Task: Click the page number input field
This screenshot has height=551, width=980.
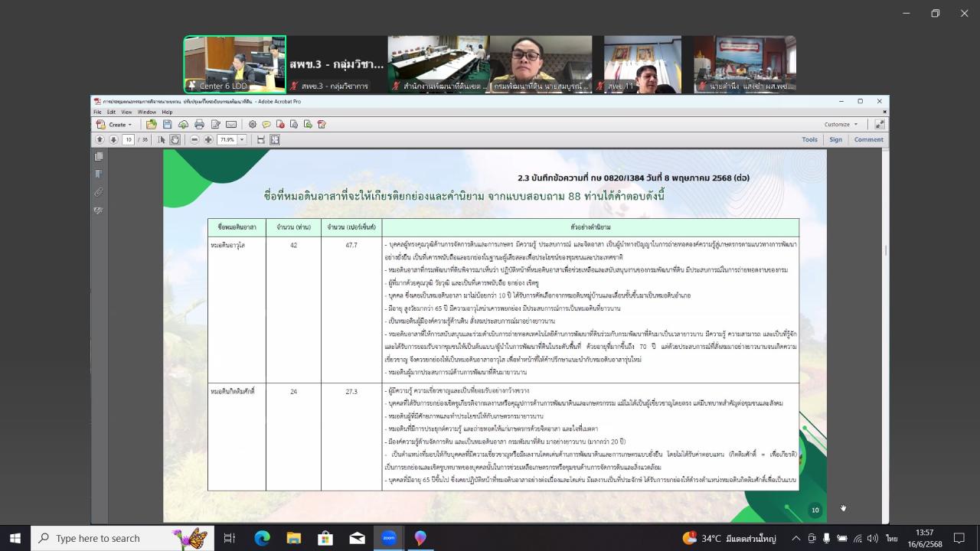Action: (128, 139)
